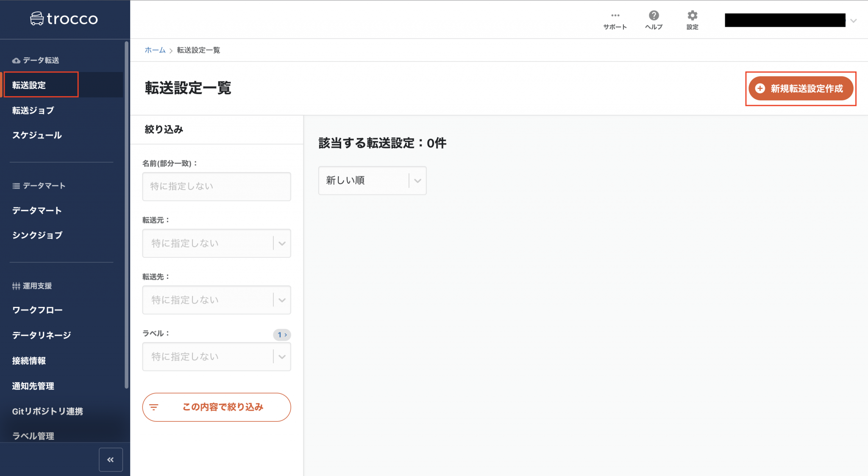868x476 pixels.
Task: Select 転送ジョブ in the sidebar
Action: click(x=33, y=111)
